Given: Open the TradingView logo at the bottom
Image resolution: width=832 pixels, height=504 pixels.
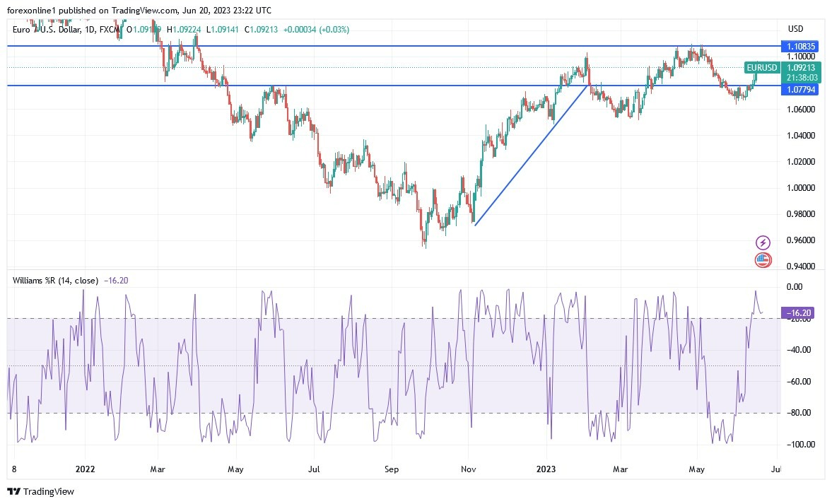Looking at the screenshot, I should 40,491.
